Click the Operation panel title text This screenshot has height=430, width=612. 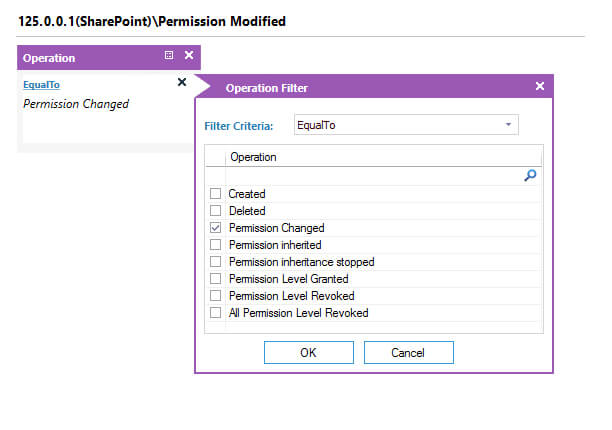49,58
